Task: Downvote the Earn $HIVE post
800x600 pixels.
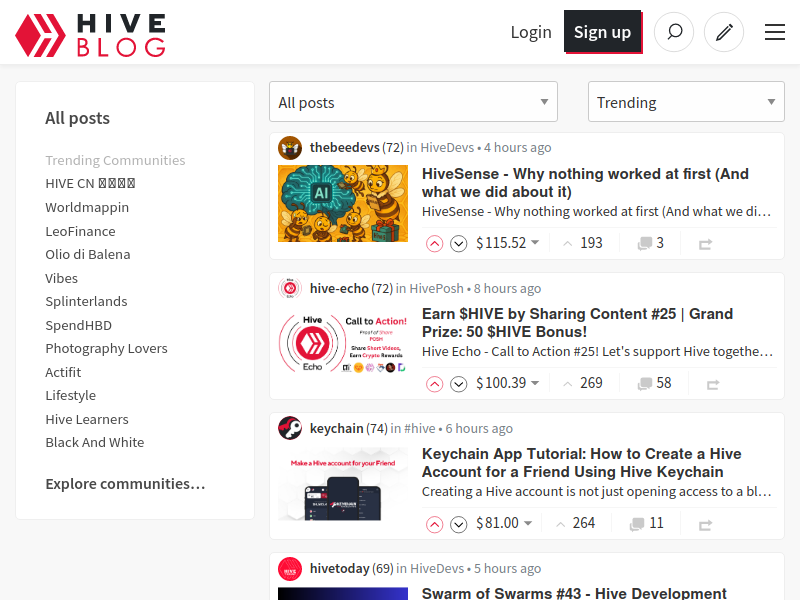Action: point(459,384)
